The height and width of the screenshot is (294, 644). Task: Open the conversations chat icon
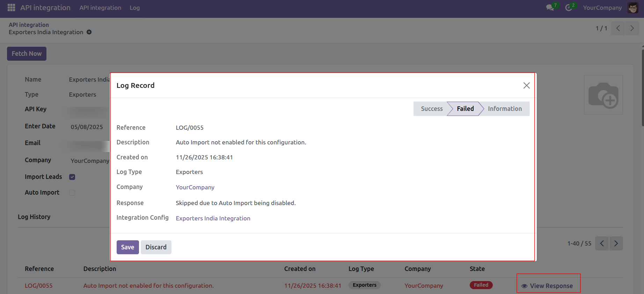[x=550, y=7]
